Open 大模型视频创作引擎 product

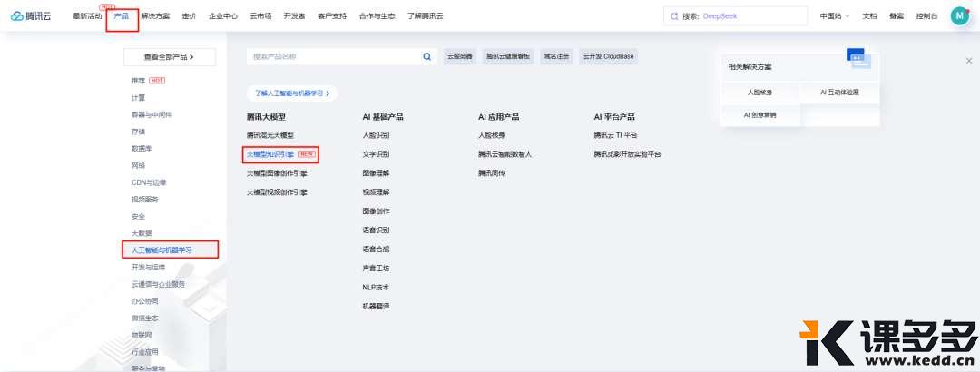pos(277,192)
